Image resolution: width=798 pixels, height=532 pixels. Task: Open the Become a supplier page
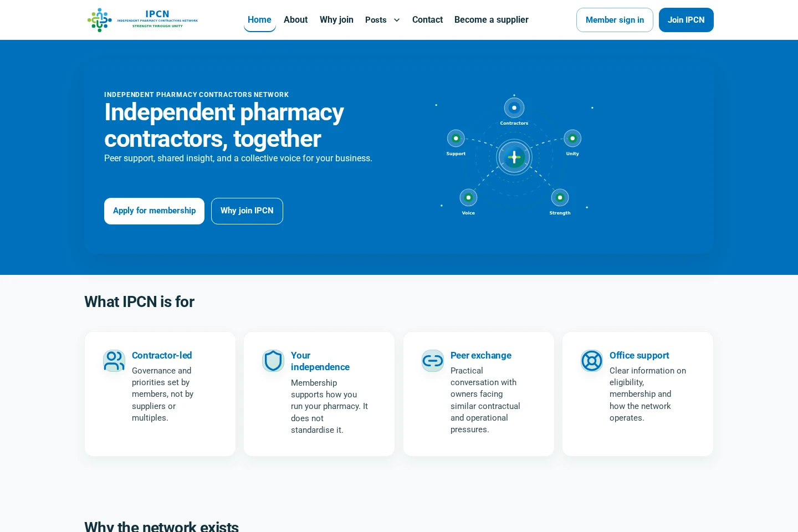492,20
